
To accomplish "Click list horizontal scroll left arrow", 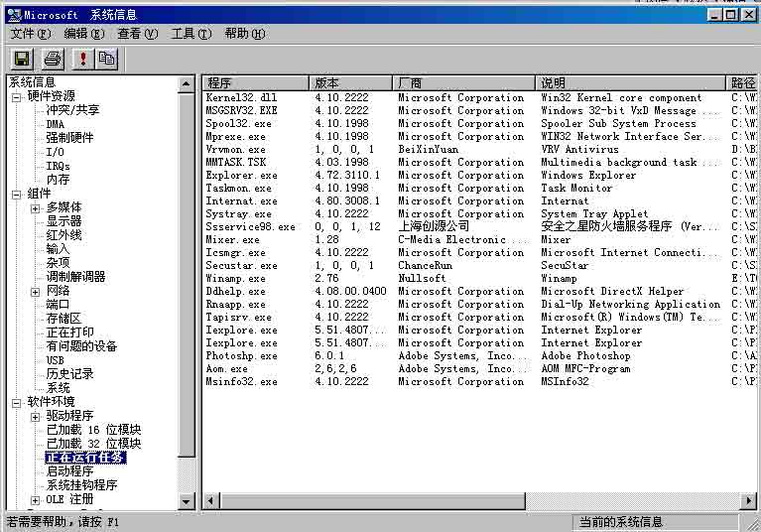I will tap(211, 500).
